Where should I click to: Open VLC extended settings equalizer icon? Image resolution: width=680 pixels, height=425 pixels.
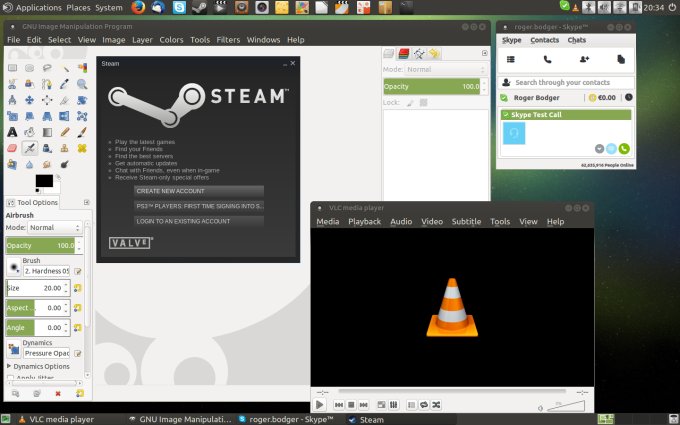pyautogui.click(x=393, y=405)
